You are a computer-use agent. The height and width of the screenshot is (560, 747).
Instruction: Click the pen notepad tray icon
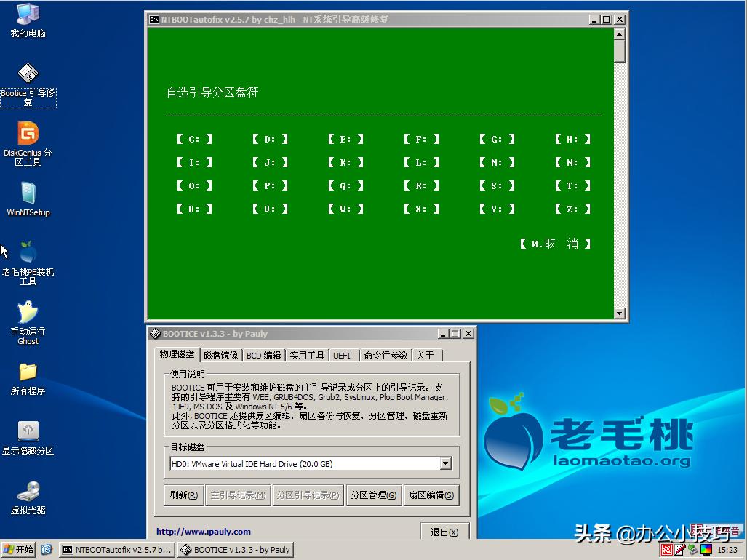(x=680, y=550)
